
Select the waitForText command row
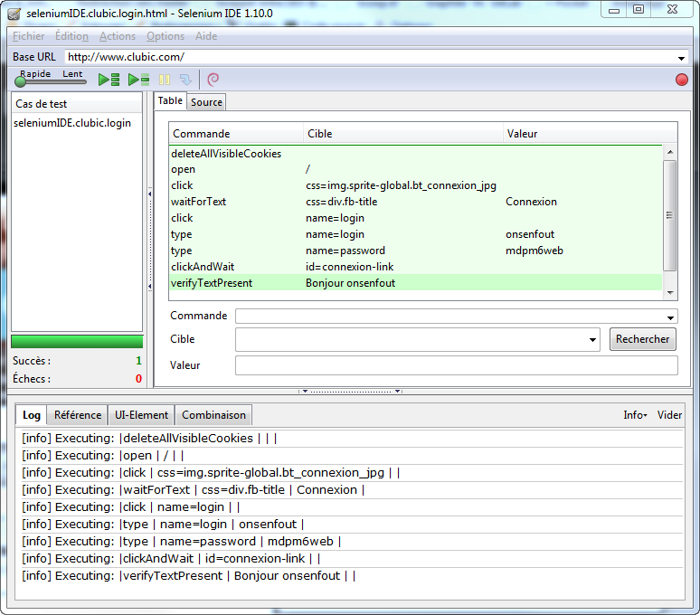415,202
